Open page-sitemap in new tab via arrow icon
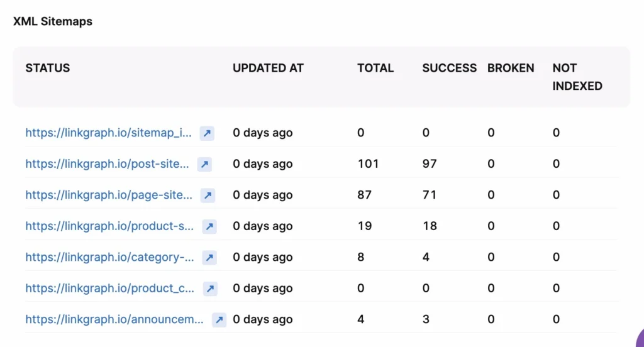 click(x=208, y=196)
